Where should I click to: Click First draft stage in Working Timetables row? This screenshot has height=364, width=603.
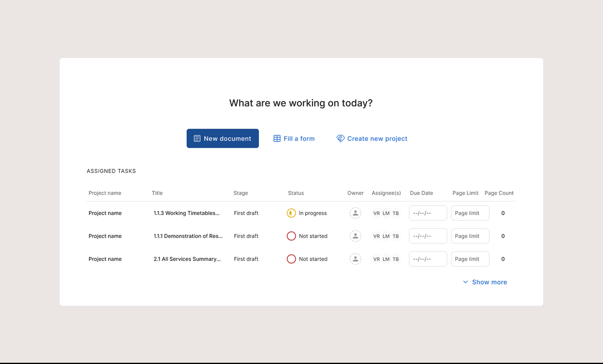click(x=246, y=213)
